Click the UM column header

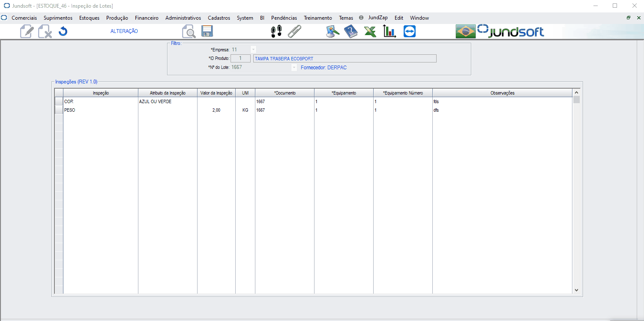[245, 93]
